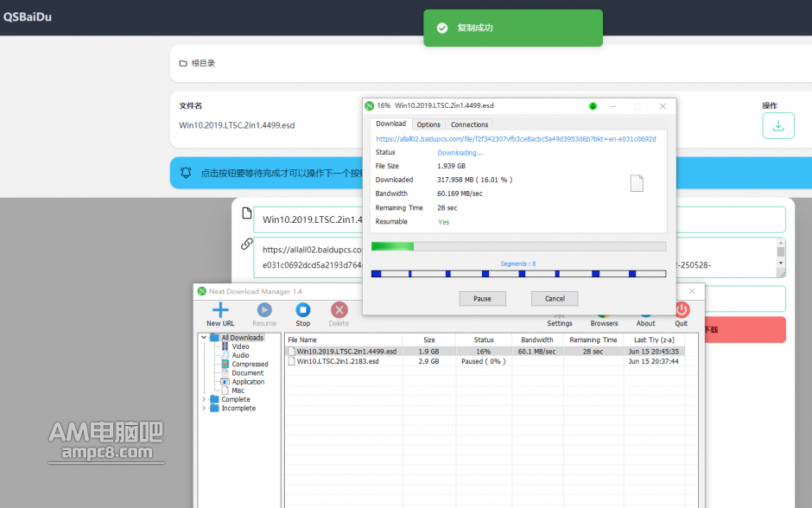Viewport: 812px width, 508px height.
Task: Switch to the Connections tab
Action: click(469, 124)
